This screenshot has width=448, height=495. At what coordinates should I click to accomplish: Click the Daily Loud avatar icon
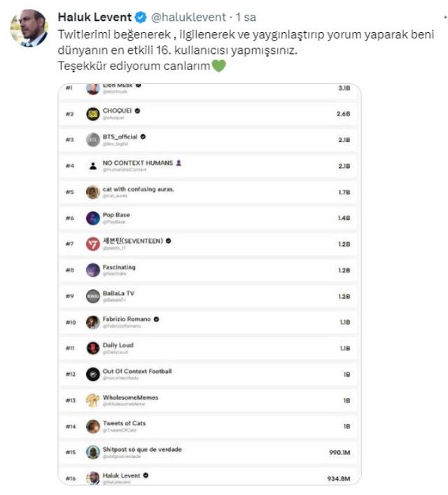[x=93, y=348]
